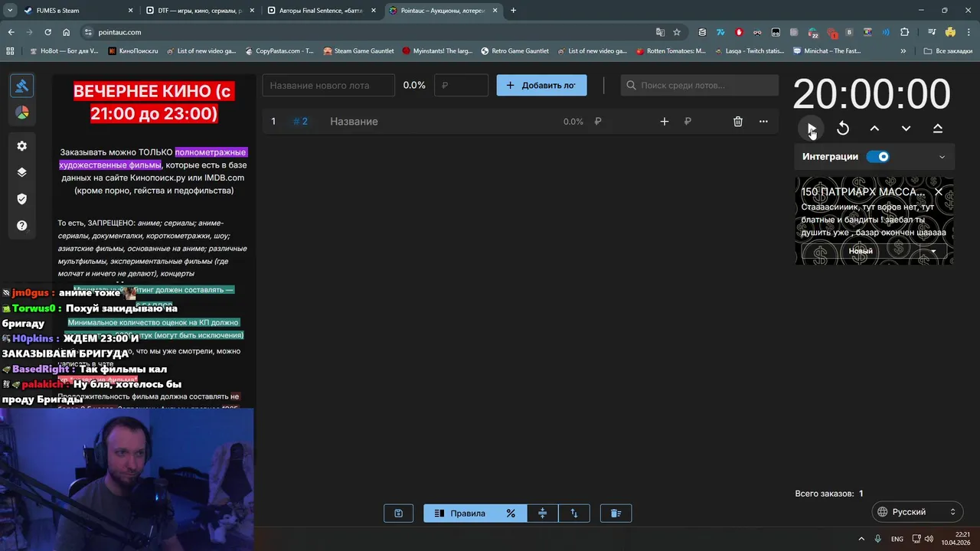Image resolution: width=980 pixels, height=551 pixels.
Task: Toggle the Правила rules button
Action: point(459,514)
